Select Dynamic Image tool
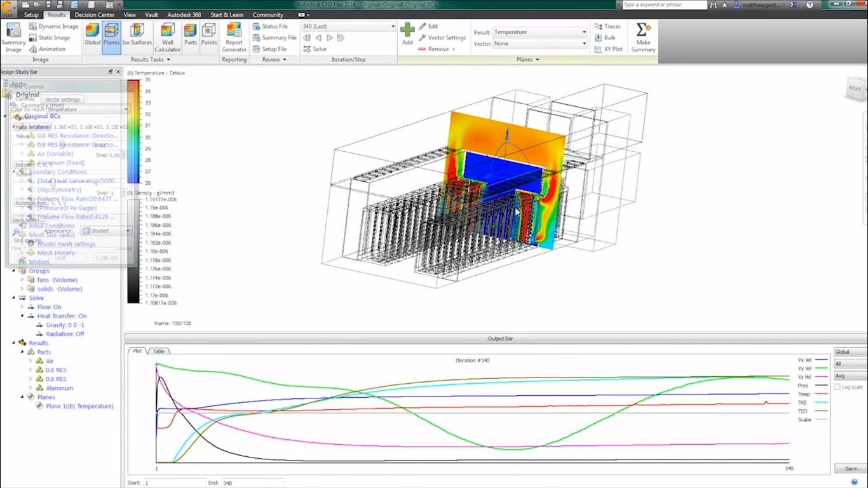 click(53, 27)
